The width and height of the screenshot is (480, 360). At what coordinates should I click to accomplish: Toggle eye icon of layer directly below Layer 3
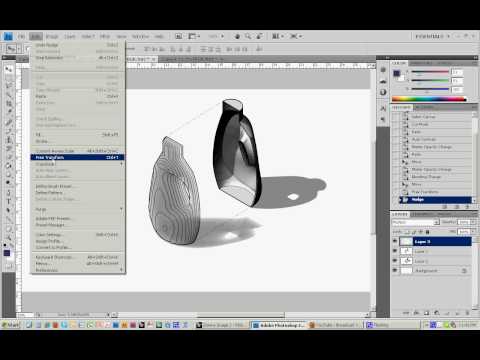pyautogui.click(x=395, y=251)
